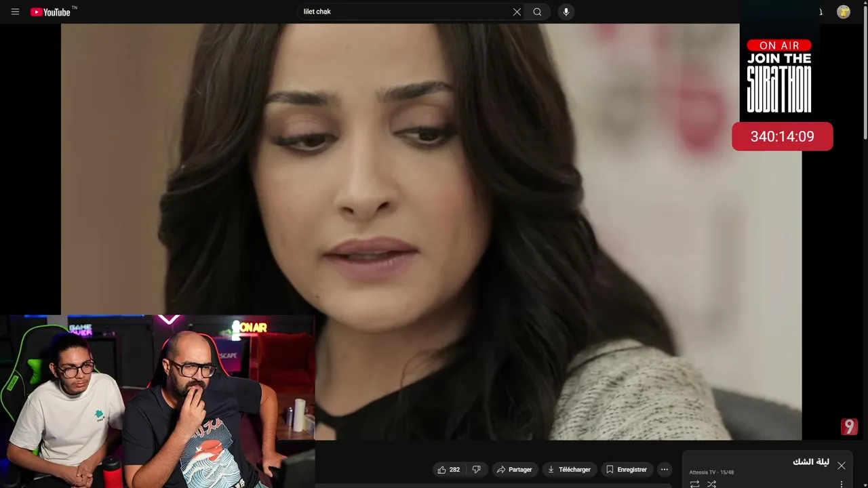Toggle shuffle playlist
Viewport: 868px width, 488px height.
[711, 484]
